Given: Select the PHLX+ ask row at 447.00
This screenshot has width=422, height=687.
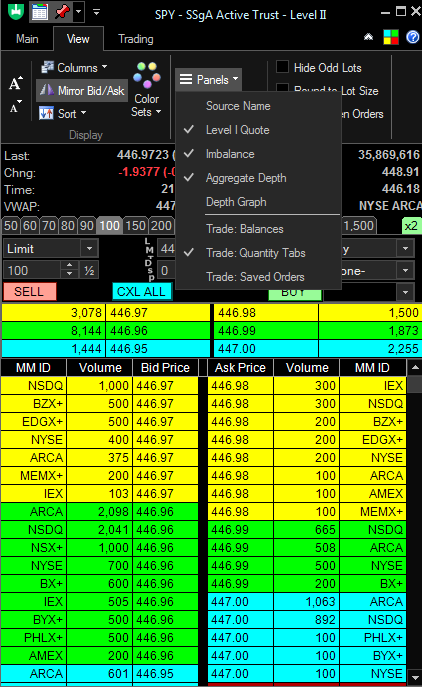Looking at the screenshot, I should [307, 637].
